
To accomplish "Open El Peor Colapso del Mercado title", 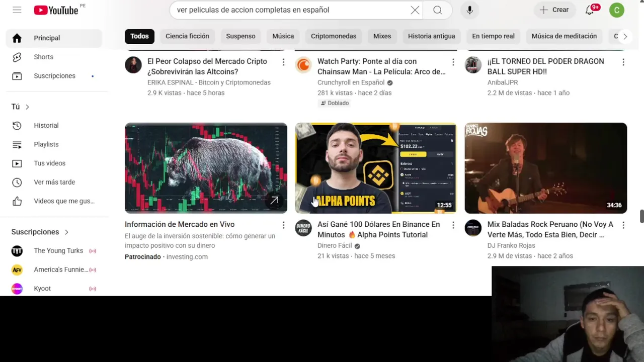I will pyautogui.click(x=207, y=66).
